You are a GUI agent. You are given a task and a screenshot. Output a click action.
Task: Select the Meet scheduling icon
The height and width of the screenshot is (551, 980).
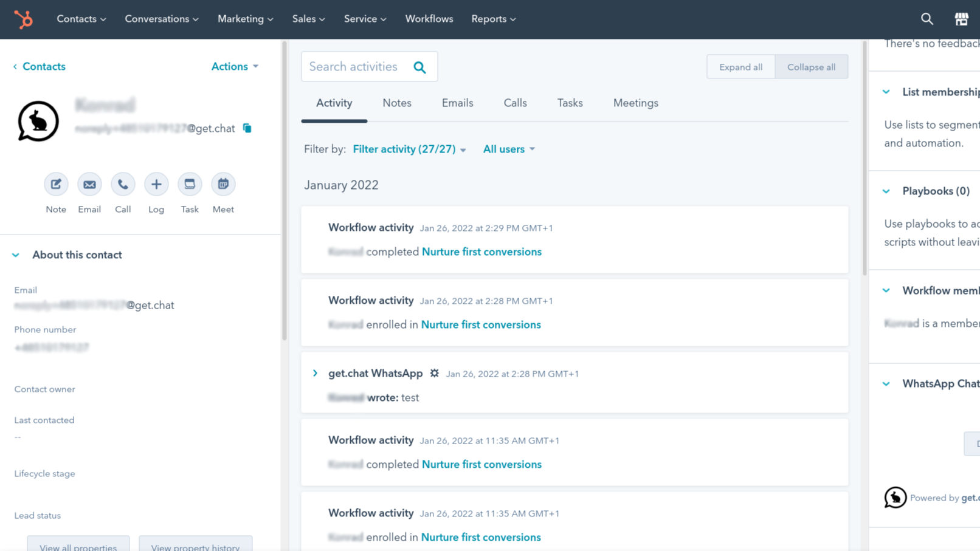[x=223, y=184]
